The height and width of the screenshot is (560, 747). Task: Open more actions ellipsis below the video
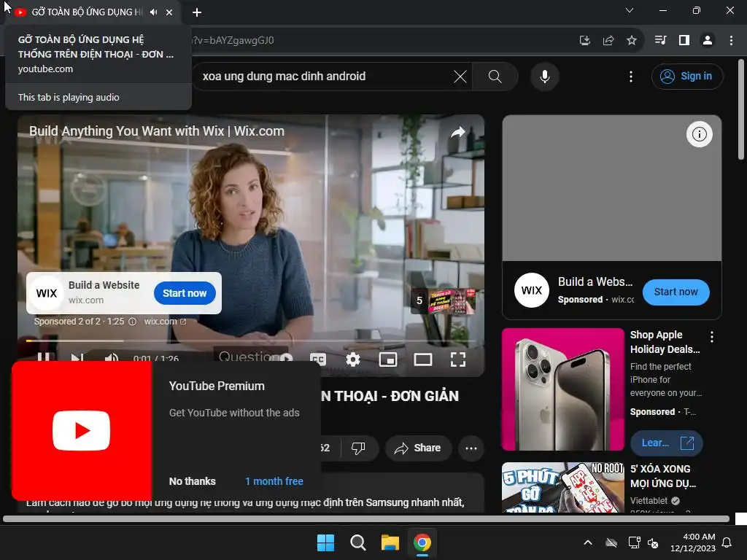point(471,448)
